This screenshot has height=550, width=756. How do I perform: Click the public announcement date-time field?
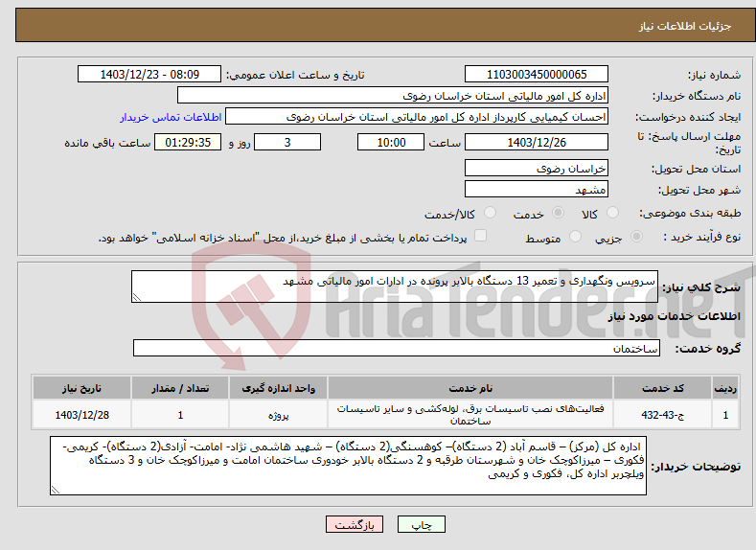coord(149,74)
